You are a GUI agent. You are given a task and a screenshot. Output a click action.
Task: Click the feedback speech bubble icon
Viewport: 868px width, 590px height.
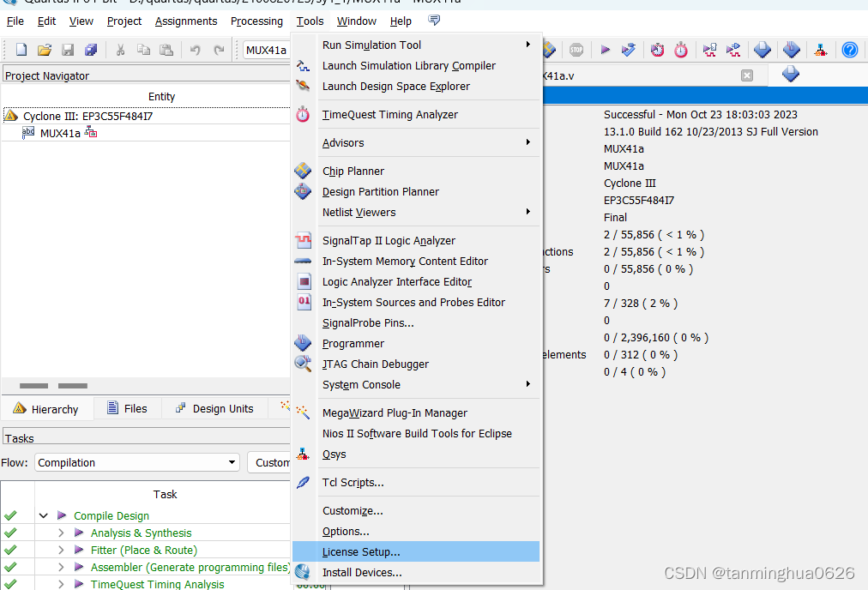435,21
